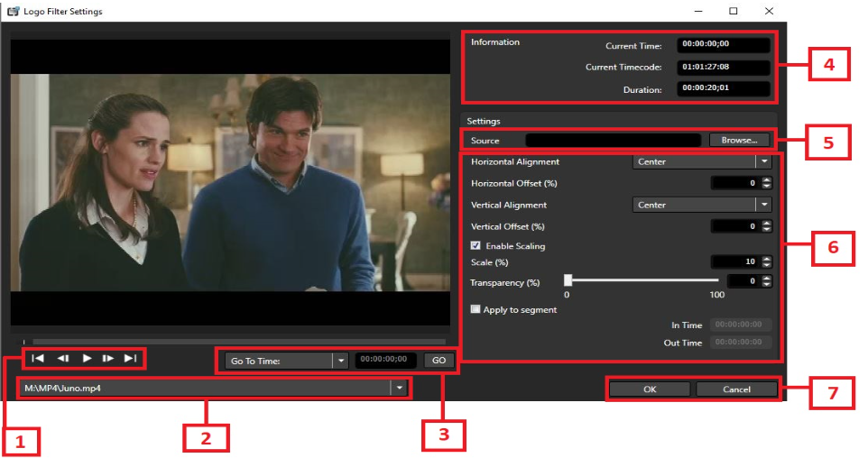
Task: Browse for a logo source file
Action: coord(740,141)
